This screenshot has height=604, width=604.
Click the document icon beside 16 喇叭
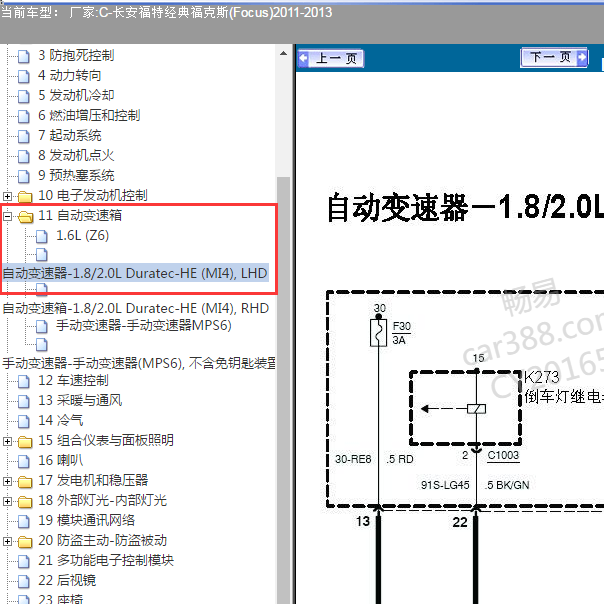24,461
